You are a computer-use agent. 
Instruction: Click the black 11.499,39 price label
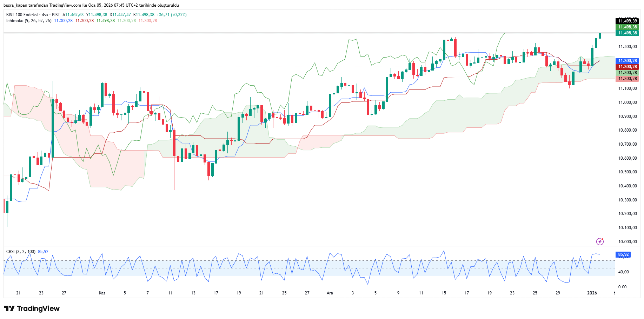point(627,21)
